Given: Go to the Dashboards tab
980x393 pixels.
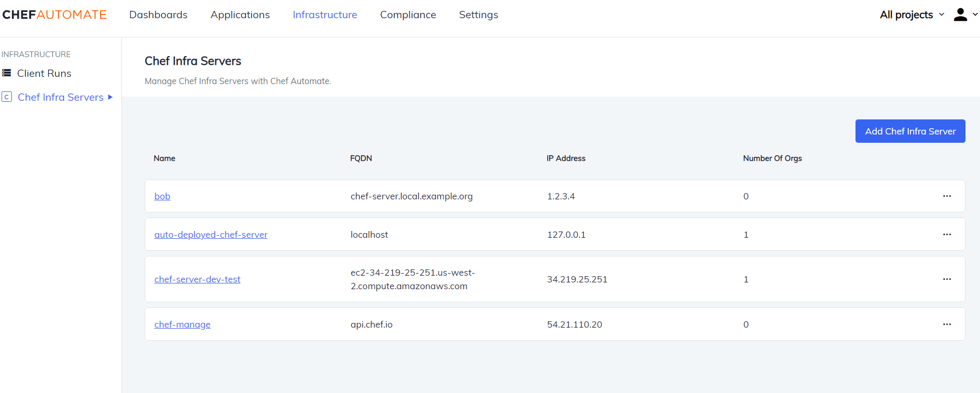Looking at the screenshot, I should 158,15.
